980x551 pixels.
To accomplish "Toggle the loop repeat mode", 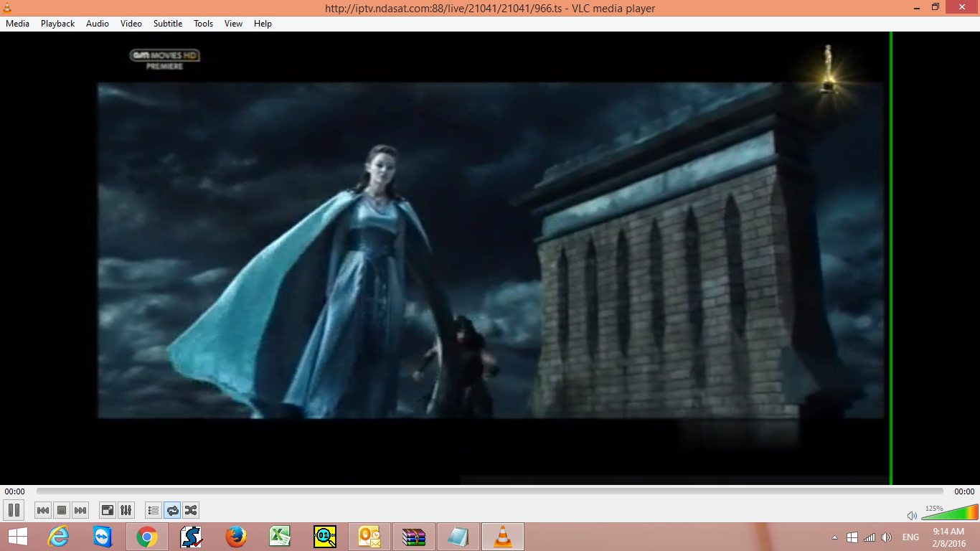I will pyautogui.click(x=172, y=510).
